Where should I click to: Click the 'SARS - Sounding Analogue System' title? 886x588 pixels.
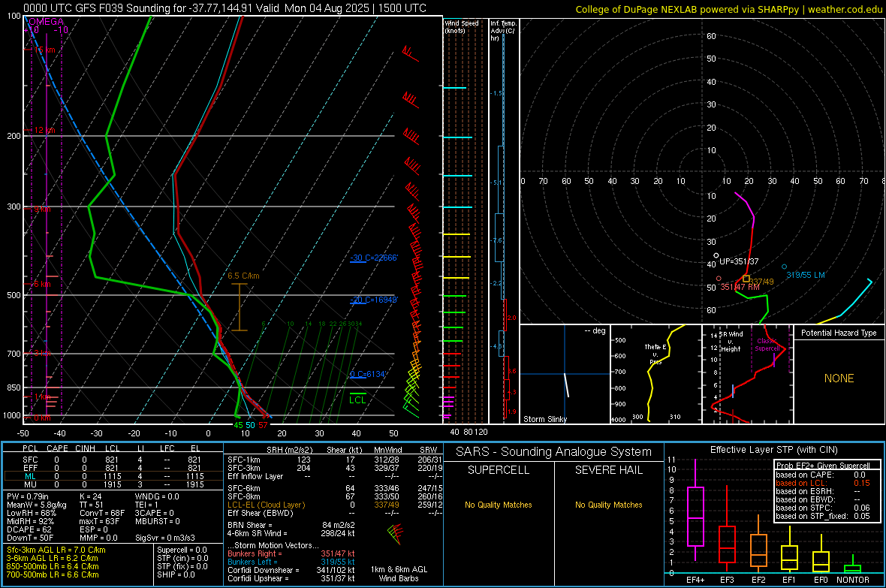click(x=554, y=452)
